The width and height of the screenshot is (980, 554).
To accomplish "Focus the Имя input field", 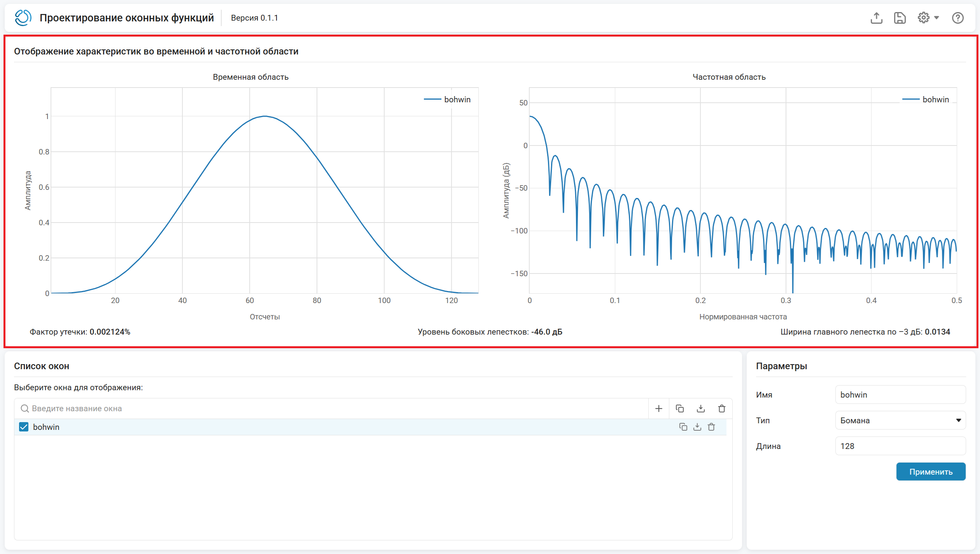I will coord(901,394).
